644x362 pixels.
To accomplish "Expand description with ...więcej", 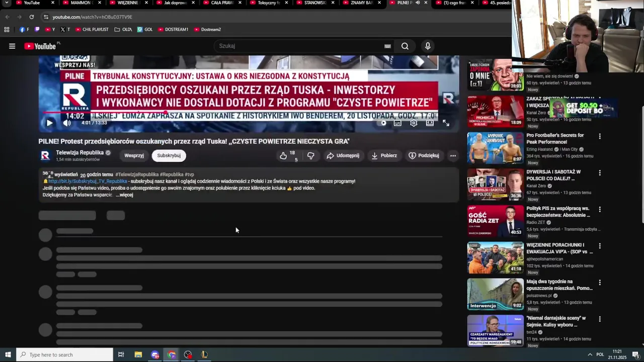I will (124, 195).
